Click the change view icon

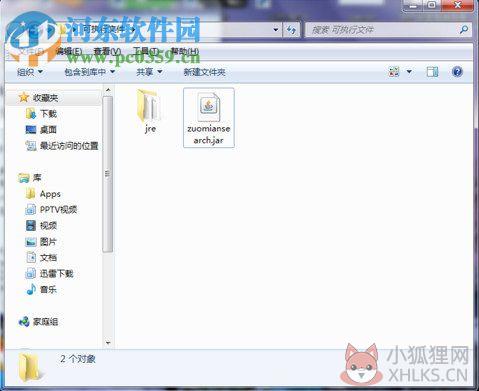click(x=394, y=72)
